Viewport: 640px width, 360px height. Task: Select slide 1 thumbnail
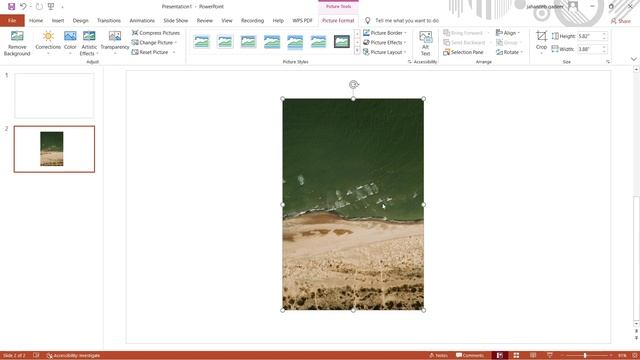pyautogui.click(x=54, y=96)
